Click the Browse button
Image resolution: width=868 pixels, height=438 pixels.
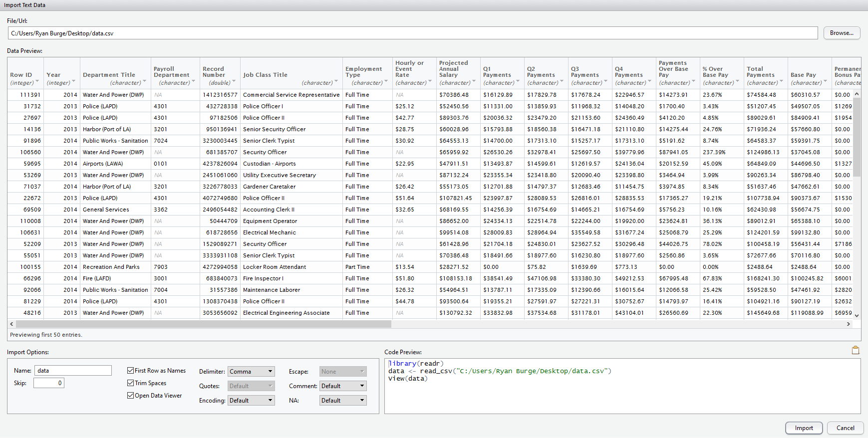(842, 33)
